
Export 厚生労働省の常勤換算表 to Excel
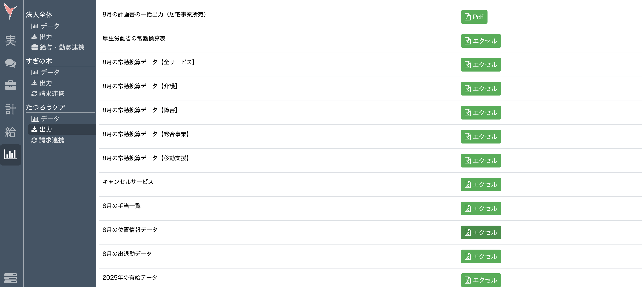tap(480, 41)
